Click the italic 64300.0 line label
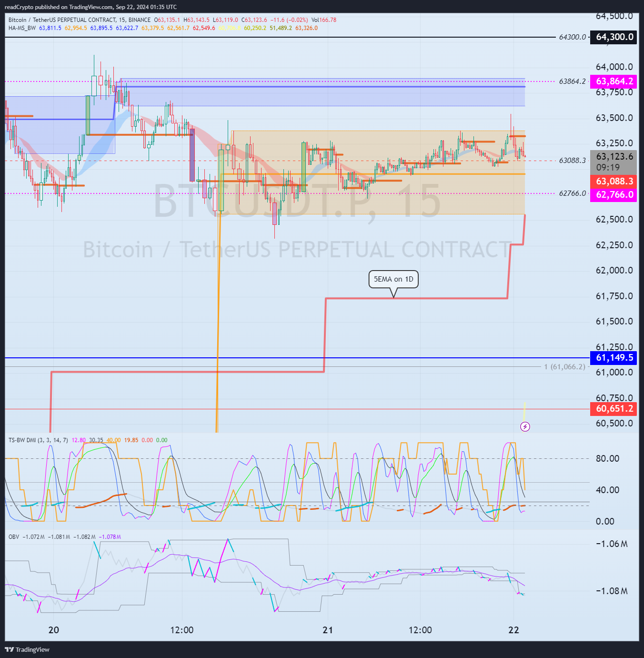Viewport: 644px width, 658px height. tap(573, 37)
